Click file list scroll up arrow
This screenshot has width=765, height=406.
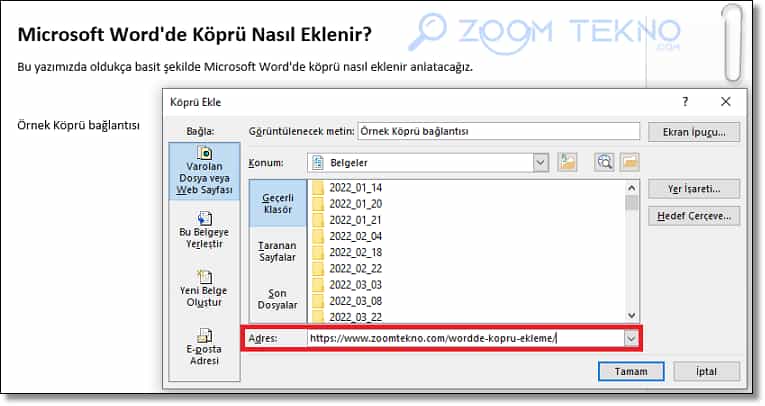[x=631, y=188]
